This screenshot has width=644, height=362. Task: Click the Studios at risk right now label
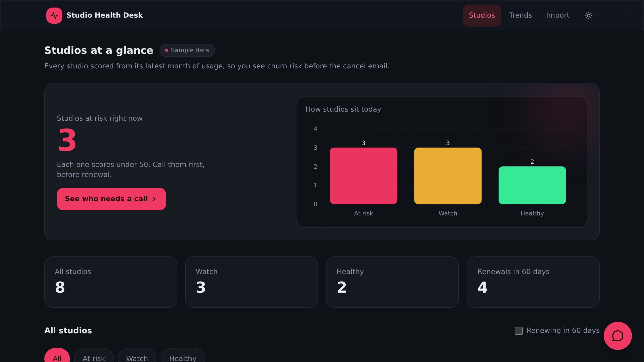point(100,118)
